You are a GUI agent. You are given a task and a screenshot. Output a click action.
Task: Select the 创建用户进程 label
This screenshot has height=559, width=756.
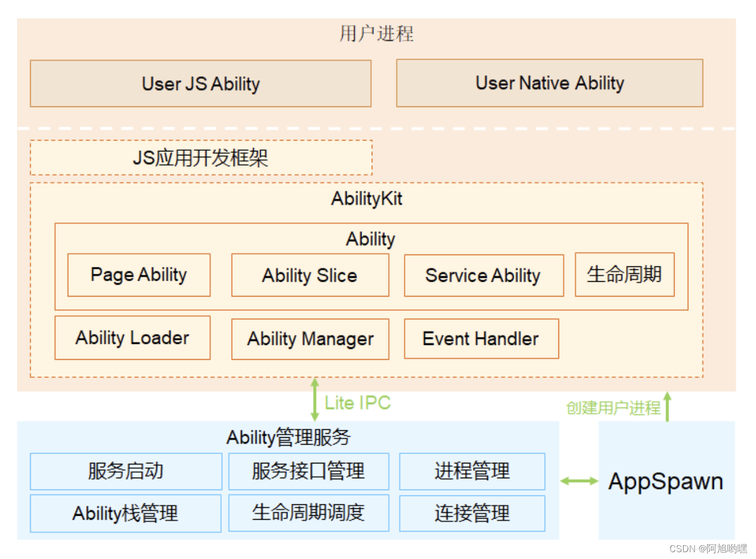click(613, 408)
